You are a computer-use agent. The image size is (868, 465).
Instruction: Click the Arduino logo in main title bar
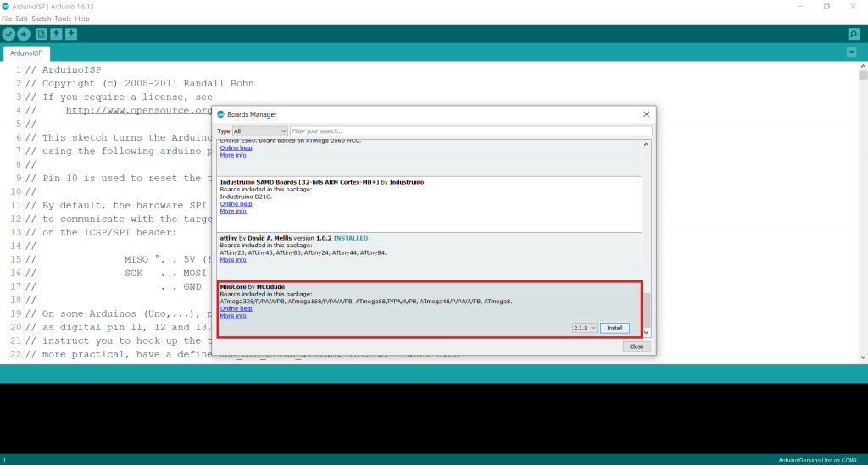pyautogui.click(x=6, y=7)
